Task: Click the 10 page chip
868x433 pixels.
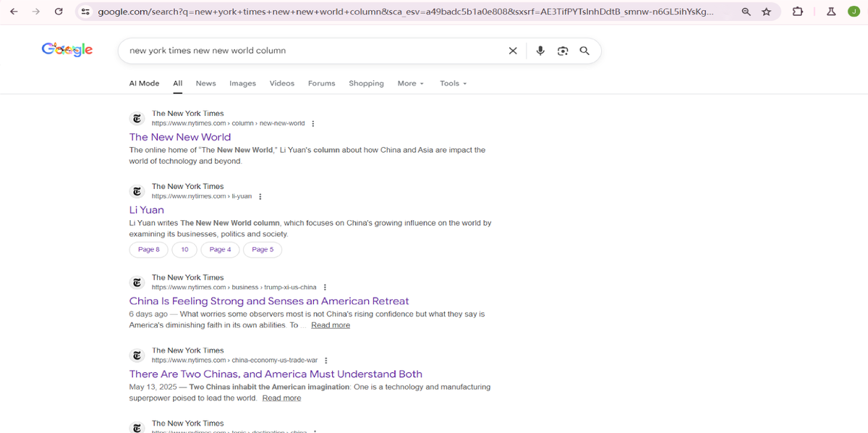Action: pos(184,250)
